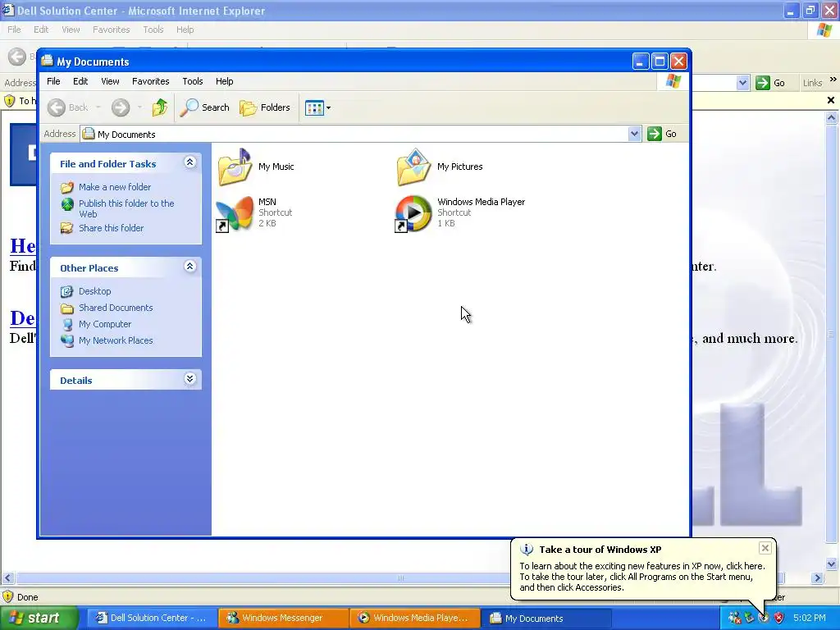Open the Favorites menu in Internet Explorer
This screenshot has height=630, width=840.
pos(111,30)
